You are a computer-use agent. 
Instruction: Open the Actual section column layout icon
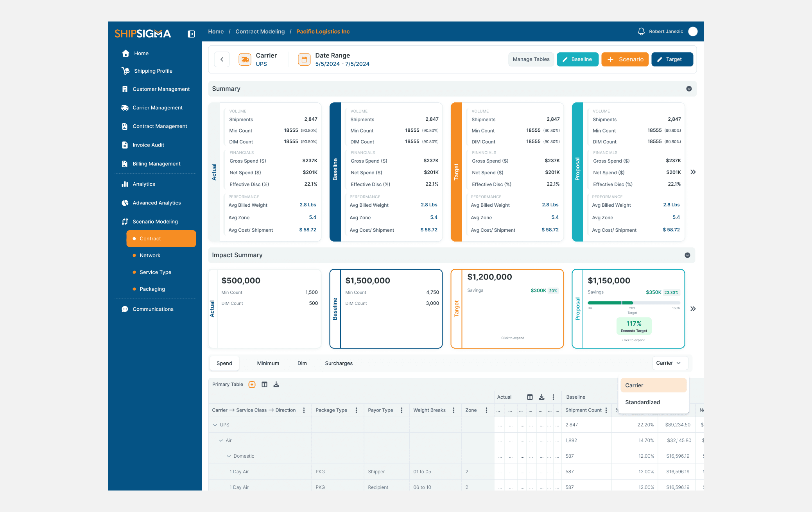tap(530, 397)
